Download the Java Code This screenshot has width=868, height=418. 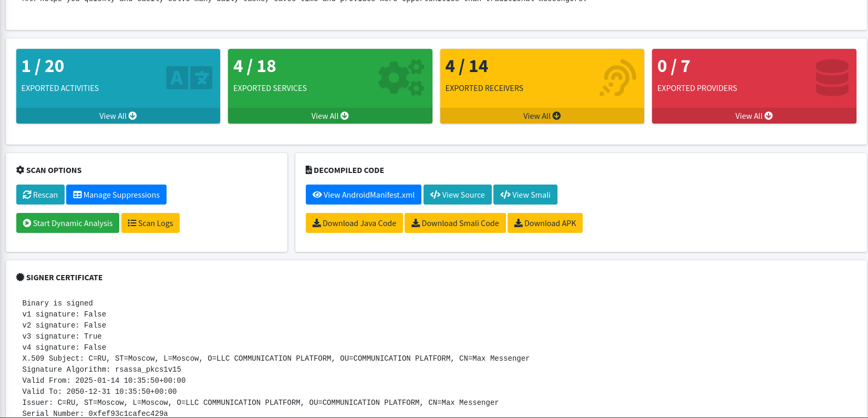pyautogui.click(x=354, y=223)
